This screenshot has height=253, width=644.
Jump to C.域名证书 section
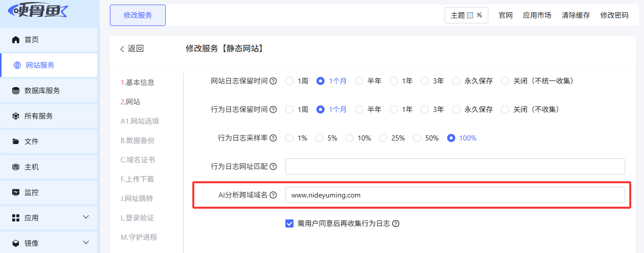tap(137, 160)
